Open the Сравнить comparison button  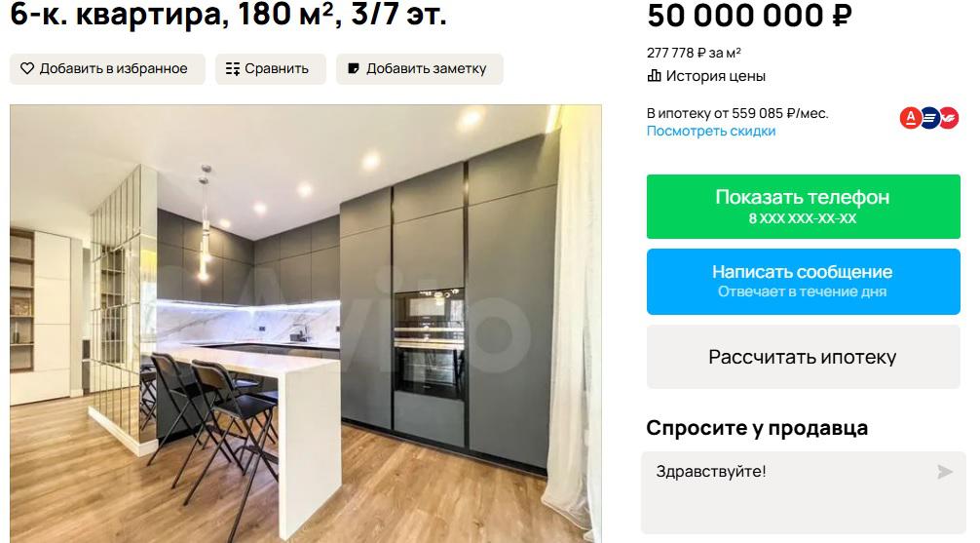(271, 69)
